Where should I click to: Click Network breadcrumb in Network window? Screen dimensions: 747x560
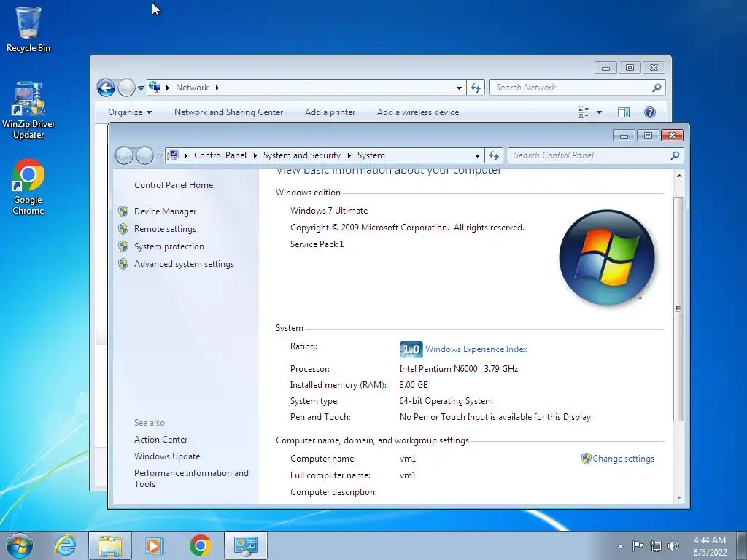[x=192, y=87]
